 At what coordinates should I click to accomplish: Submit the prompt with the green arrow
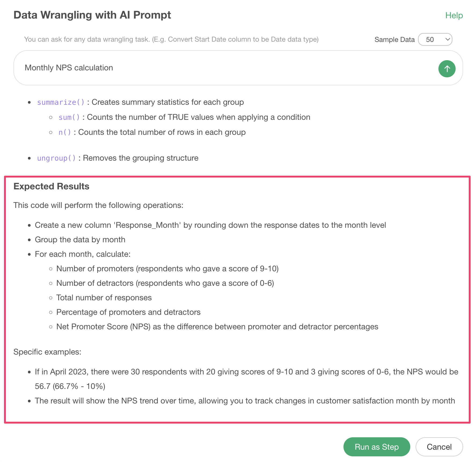coord(447,69)
